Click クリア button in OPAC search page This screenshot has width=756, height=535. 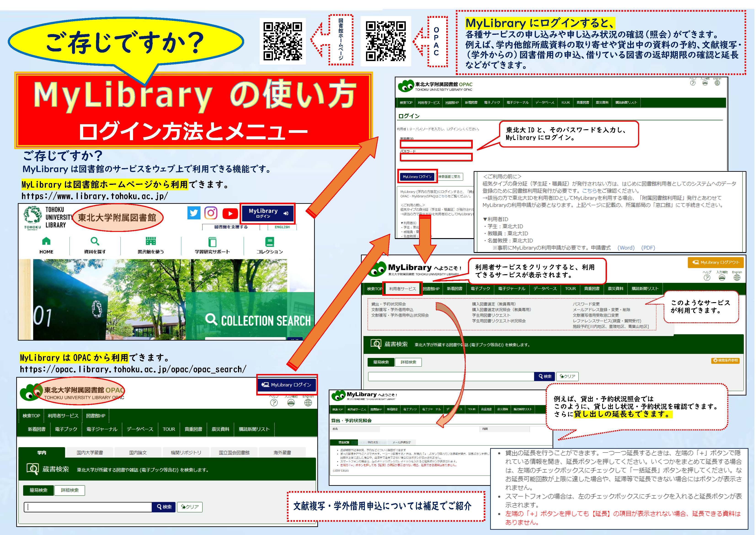[190, 507]
